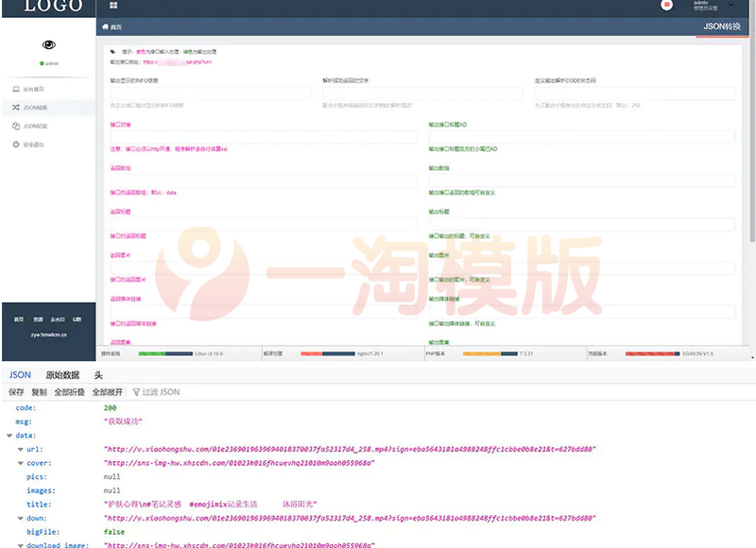Click 全部展开 expand all button

tap(108, 392)
